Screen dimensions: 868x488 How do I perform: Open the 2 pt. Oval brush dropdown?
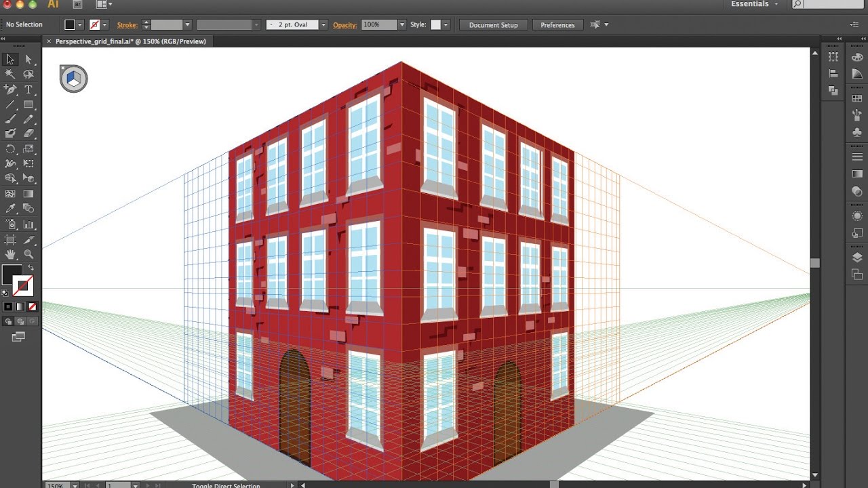click(323, 25)
